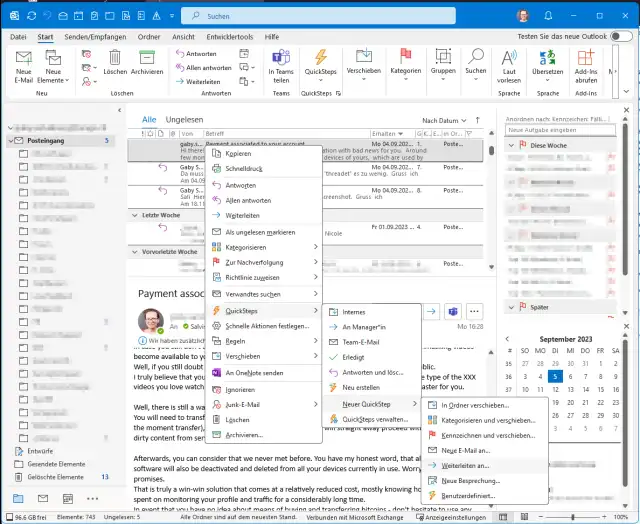Image resolution: width=640 pixels, height=524 pixels.
Task: Click the Verschieben ribbon icon
Action: click(x=363, y=56)
